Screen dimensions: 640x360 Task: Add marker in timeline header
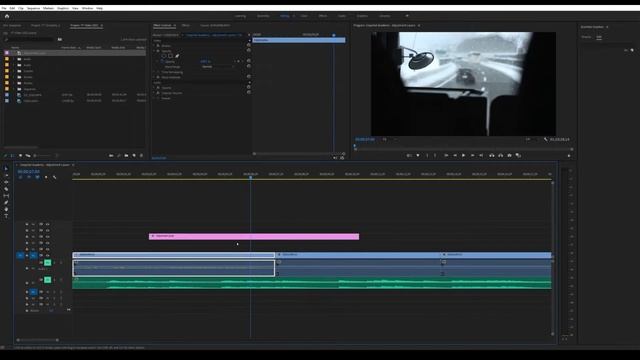coord(46,177)
